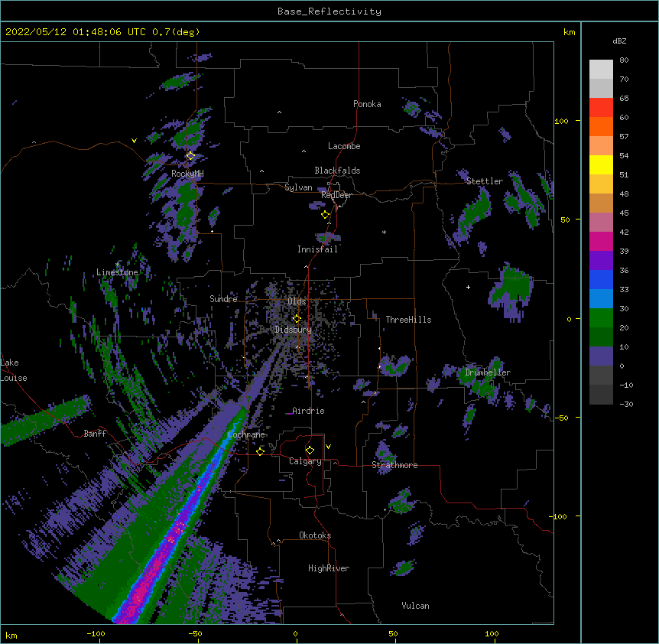Click the Banff label

coord(95,434)
